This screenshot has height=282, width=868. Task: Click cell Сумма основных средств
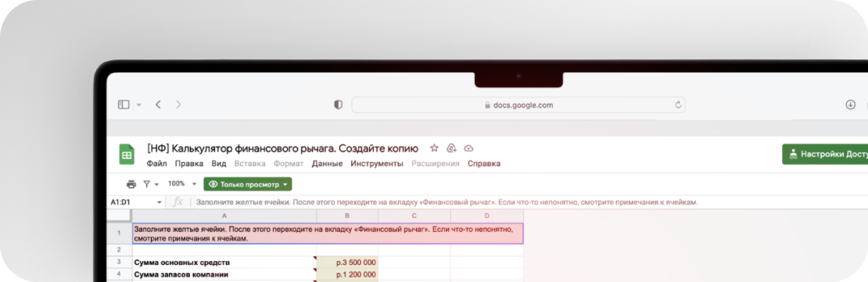(224, 262)
